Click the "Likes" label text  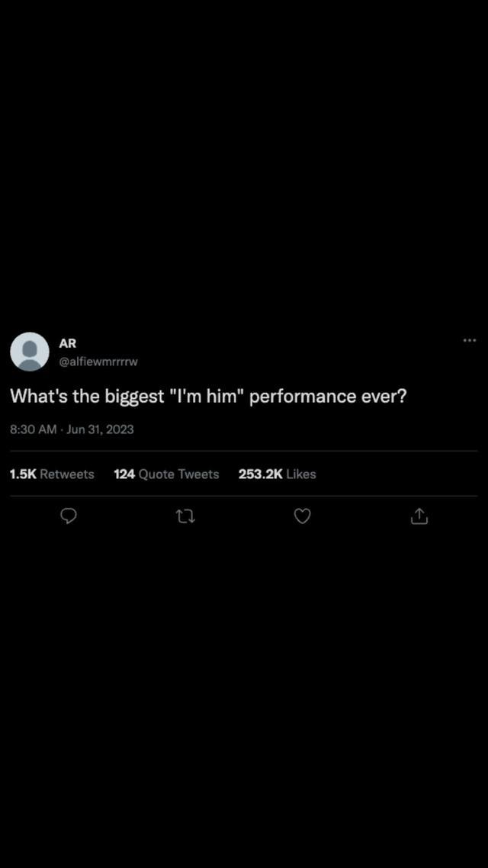coord(301,474)
